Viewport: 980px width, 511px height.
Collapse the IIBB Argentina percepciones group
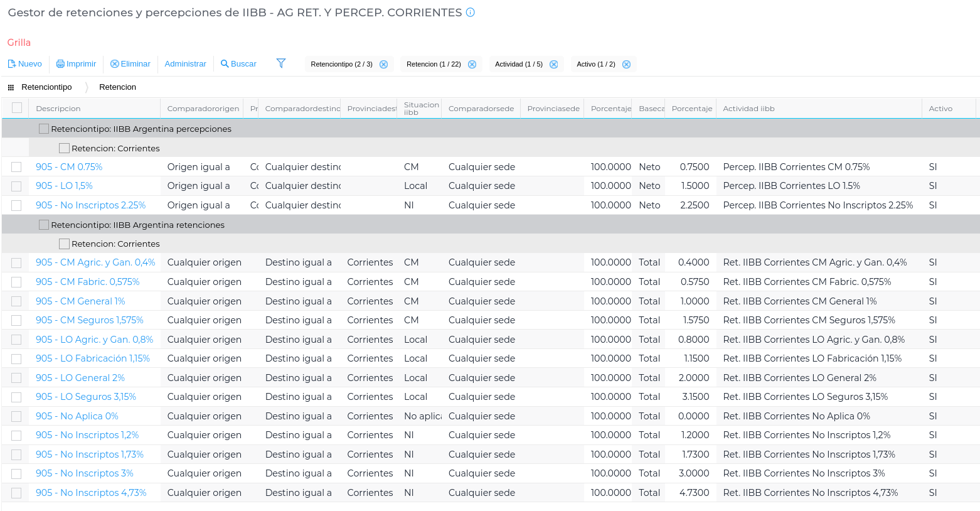(44, 129)
